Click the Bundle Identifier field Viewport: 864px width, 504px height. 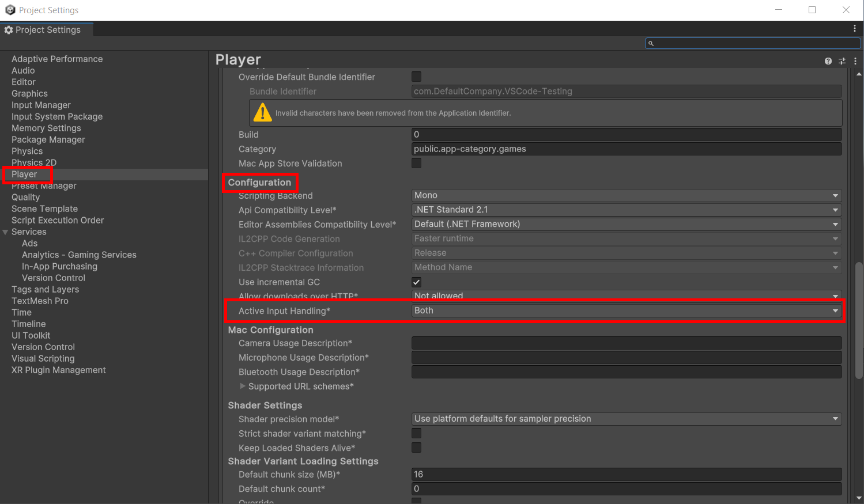tap(627, 91)
